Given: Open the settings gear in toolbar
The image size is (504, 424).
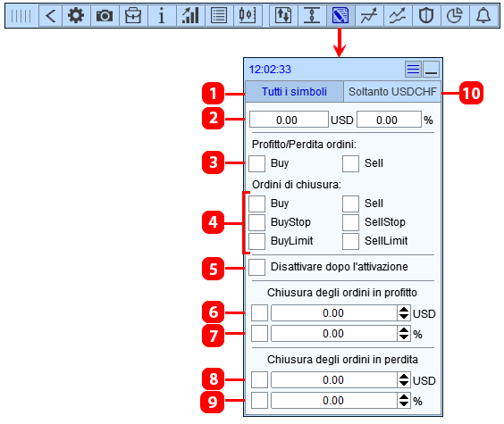Looking at the screenshot, I should [x=76, y=15].
